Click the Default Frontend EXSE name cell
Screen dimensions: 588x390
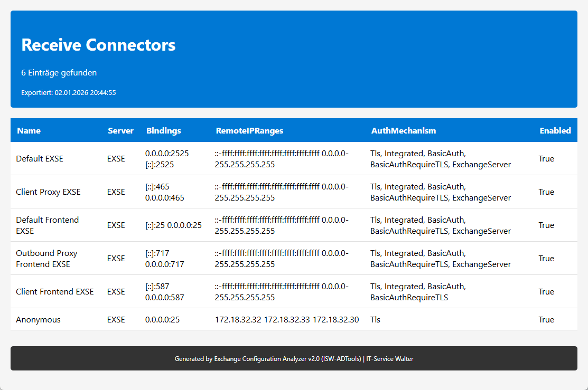pyautogui.click(x=48, y=225)
